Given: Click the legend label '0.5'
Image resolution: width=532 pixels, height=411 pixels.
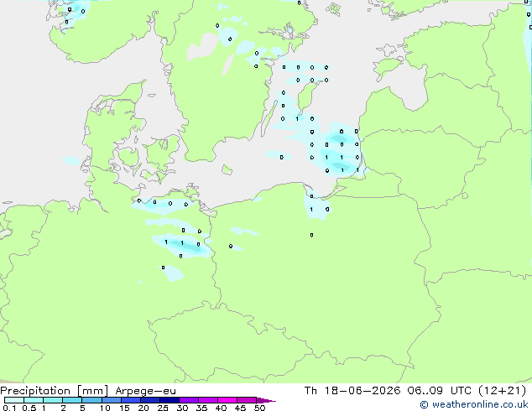Looking at the screenshot, I should coord(29,408).
